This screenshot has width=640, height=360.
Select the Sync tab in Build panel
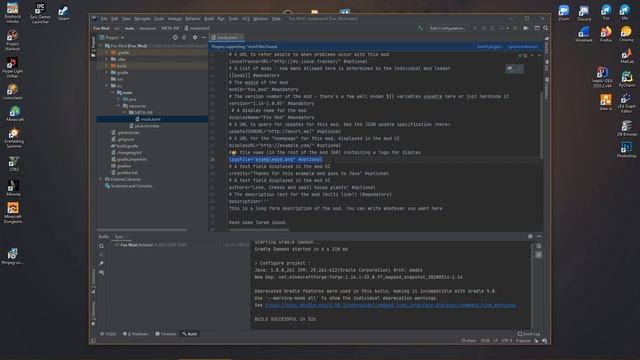[119, 236]
